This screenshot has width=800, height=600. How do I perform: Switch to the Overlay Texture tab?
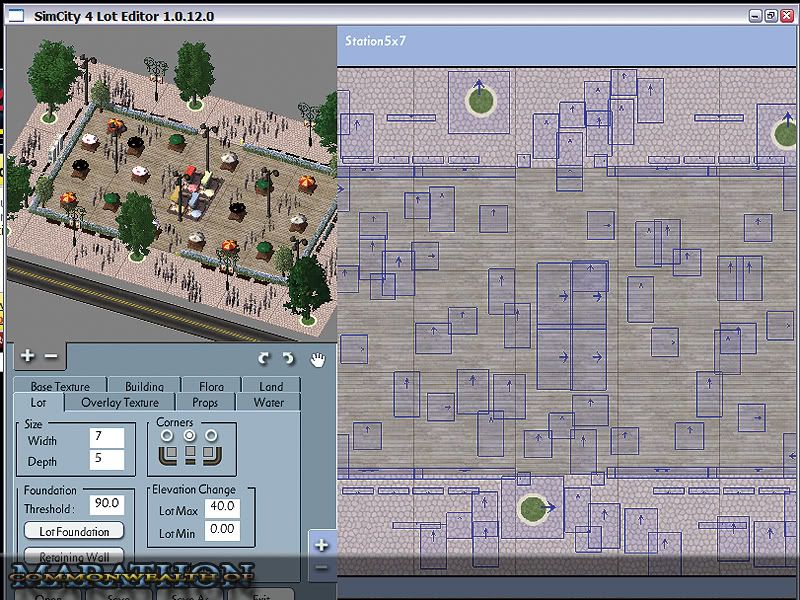point(120,403)
